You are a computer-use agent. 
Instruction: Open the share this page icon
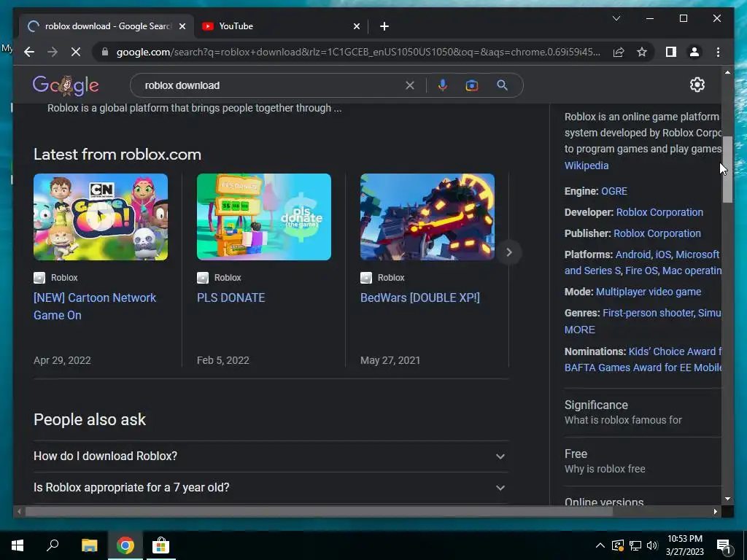pyautogui.click(x=619, y=52)
